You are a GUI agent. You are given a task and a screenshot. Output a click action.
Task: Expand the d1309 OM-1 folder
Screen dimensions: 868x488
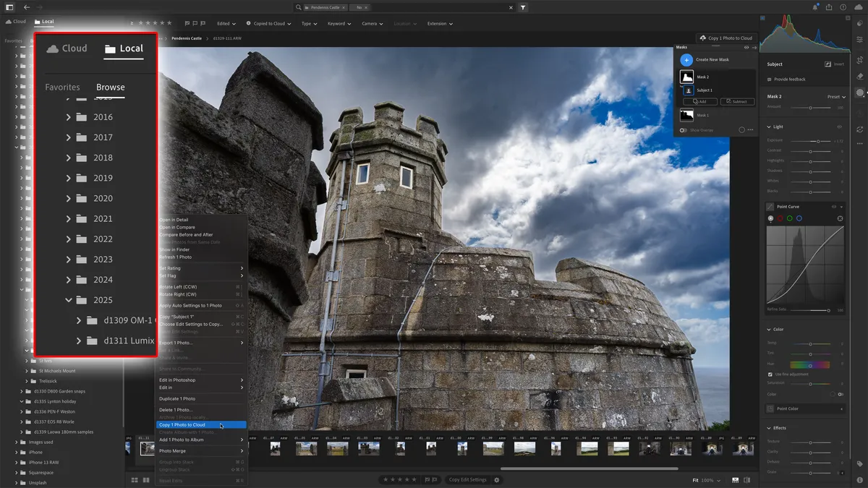[x=80, y=320]
